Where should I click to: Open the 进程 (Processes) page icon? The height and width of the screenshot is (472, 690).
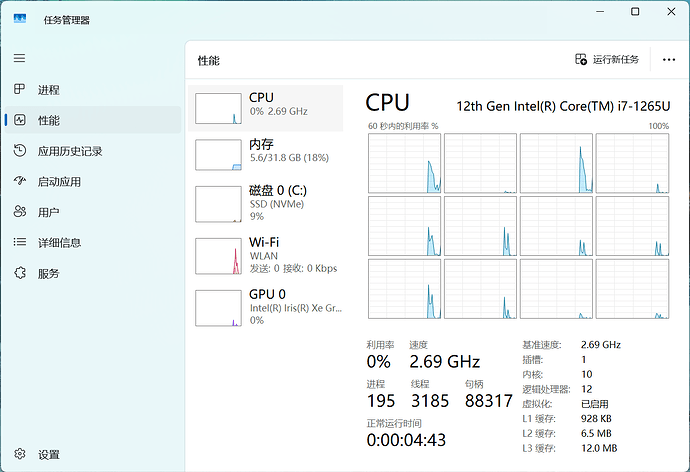19,90
